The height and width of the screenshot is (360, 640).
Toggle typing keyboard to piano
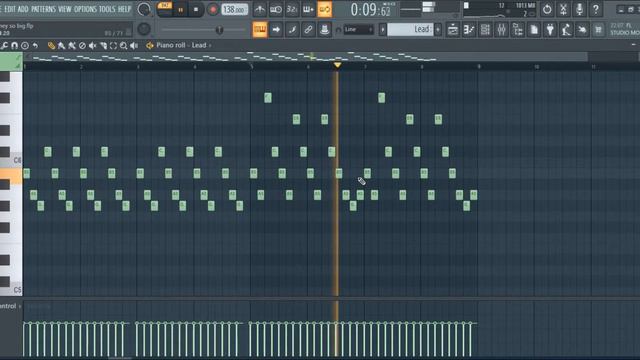click(x=260, y=29)
